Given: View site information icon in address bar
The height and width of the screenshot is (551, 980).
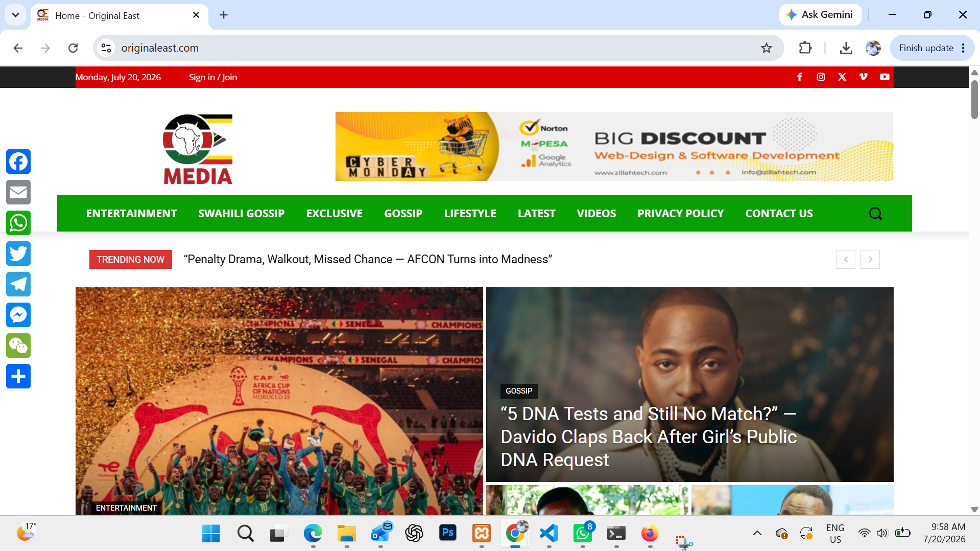Looking at the screenshot, I should [x=106, y=48].
